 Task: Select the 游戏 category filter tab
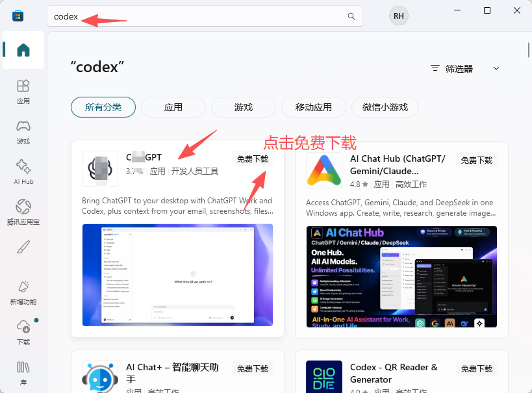click(244, 107)
